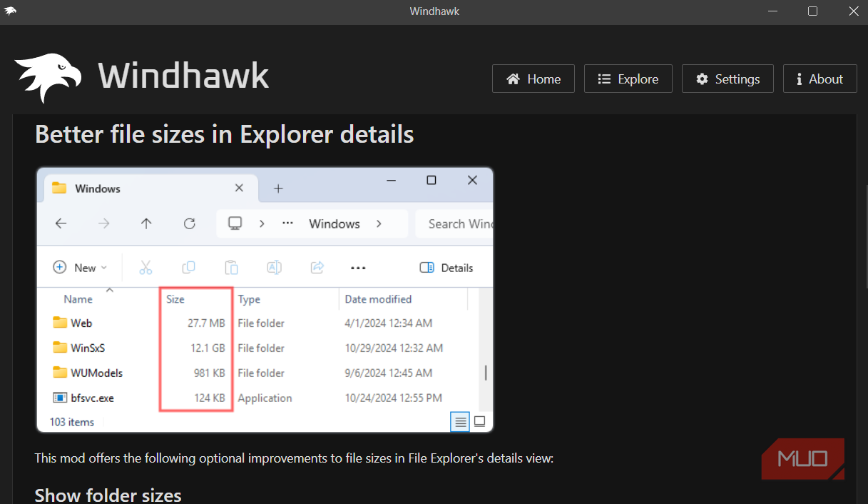Click the chevron after Windows breadcrumb
868x504 pixels.
pyautogui.click(x=379, y=223)
